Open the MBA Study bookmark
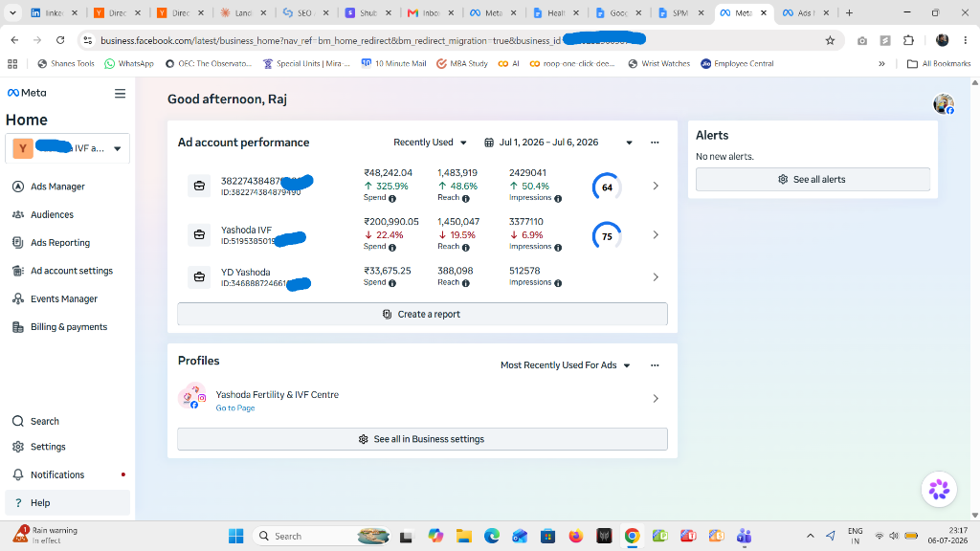Screen dimensions: 980x551 click(x=462, y=64)
